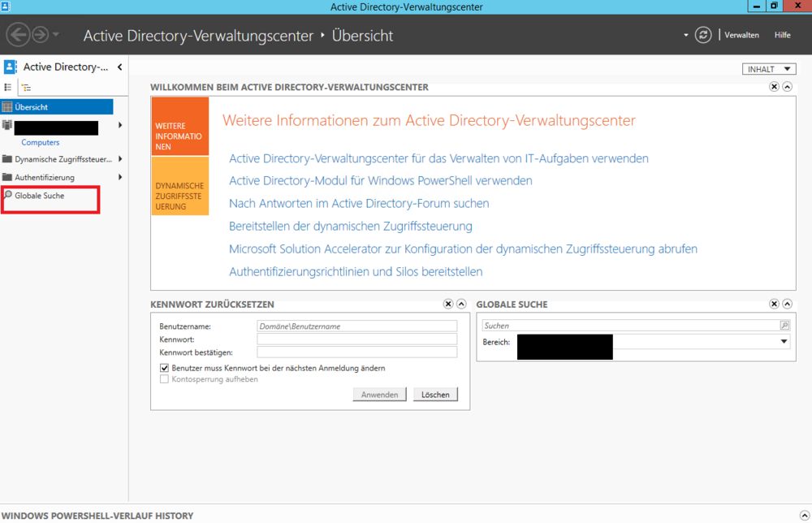Open the Hilfe menu
812x523 pixels.
782,35
